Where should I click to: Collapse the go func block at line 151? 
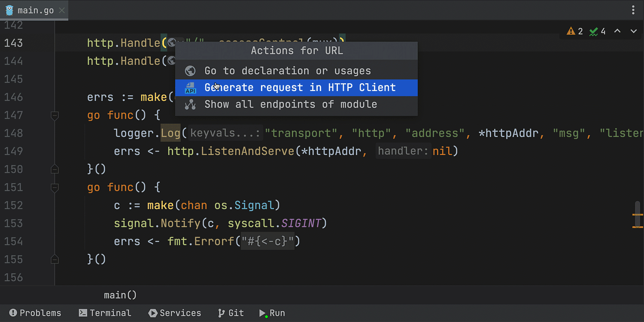point(55,187)
